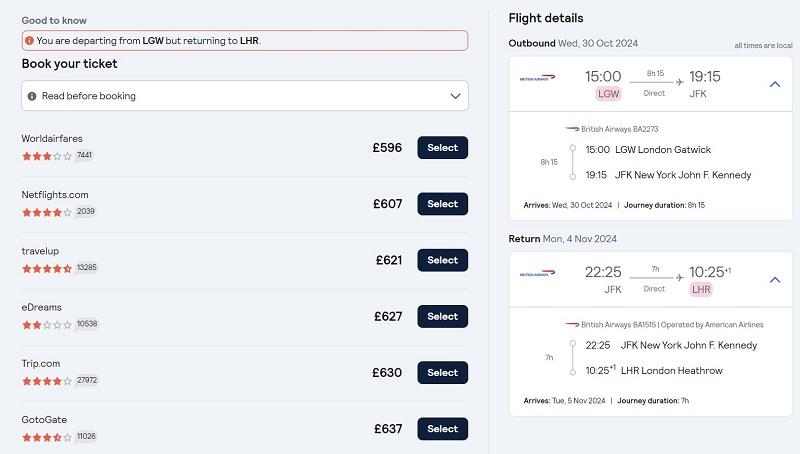Viewport: 800px width, 454px height.
Task: Select the Worldairfares £596 ticket
Action: point(442,147)
